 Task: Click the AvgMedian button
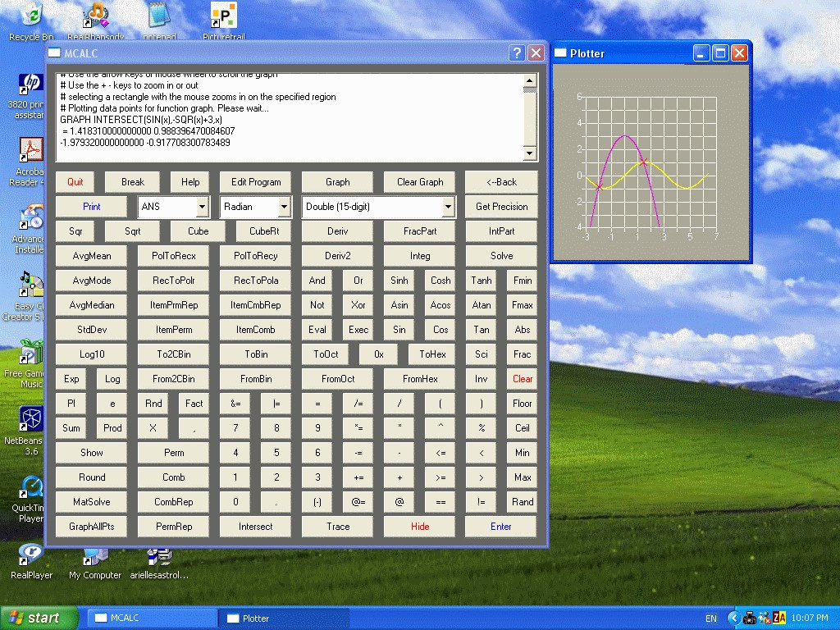point(92,305)
